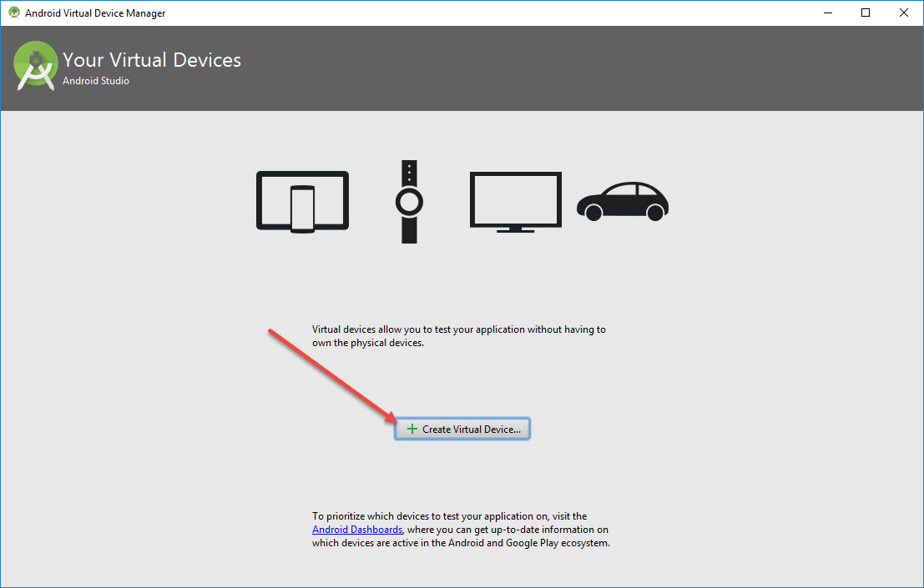The image size is (924, 588).
Task: Open the Android Dashboards link
Action: 356,530
